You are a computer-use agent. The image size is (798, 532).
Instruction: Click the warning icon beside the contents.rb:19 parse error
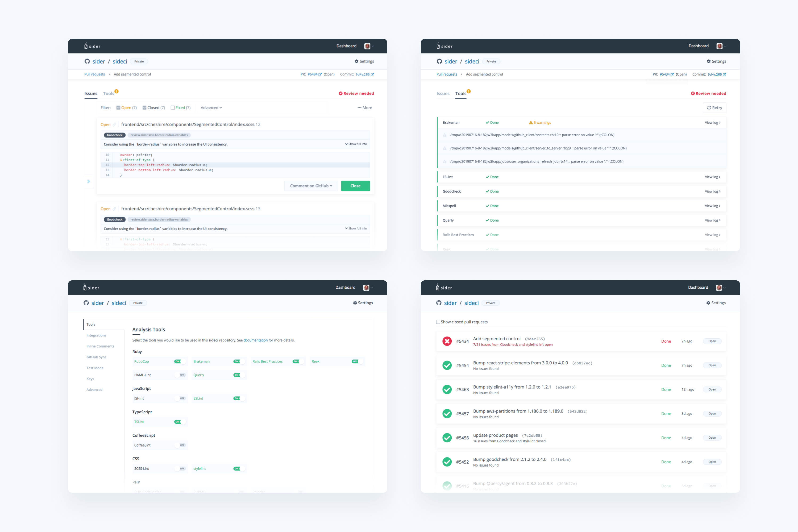click(444, 135)
